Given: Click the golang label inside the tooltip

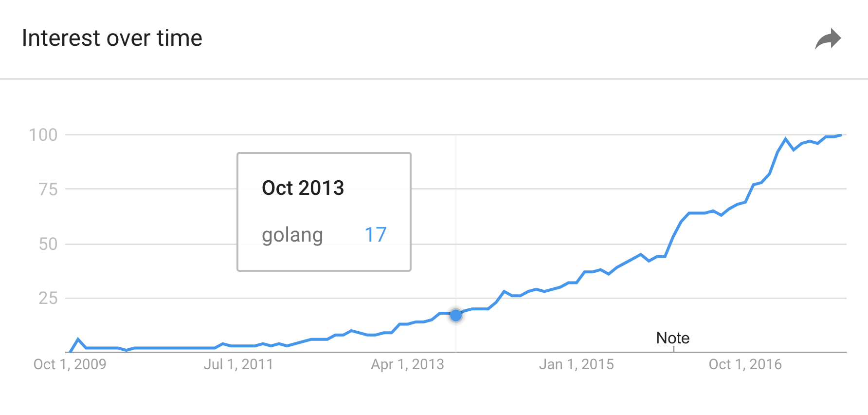Looking at the screenshot, I should coord(292,235).
